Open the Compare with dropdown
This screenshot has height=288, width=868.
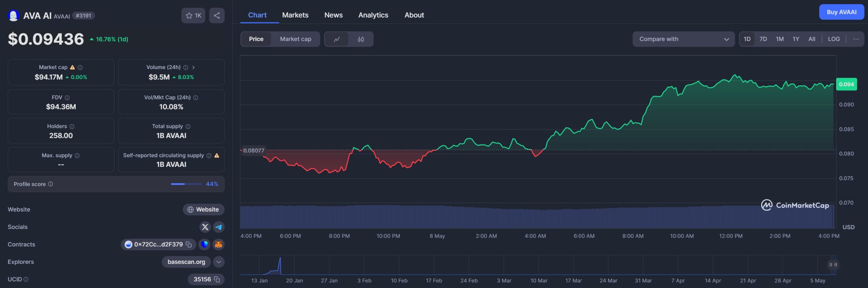684,39
